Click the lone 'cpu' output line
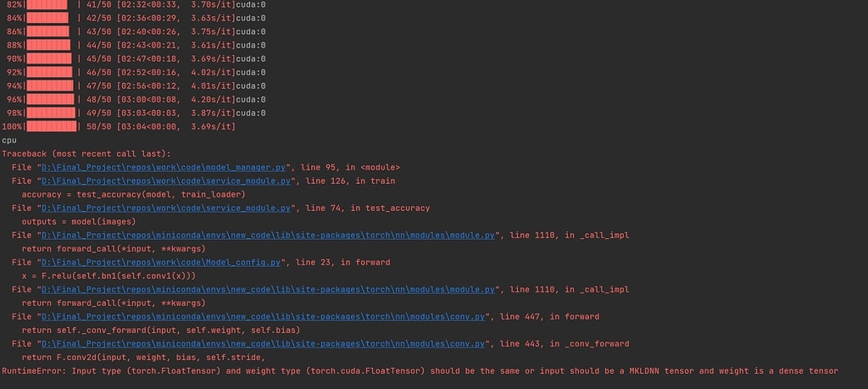This screenshot has width=868, height=389. tap(9, 141)
